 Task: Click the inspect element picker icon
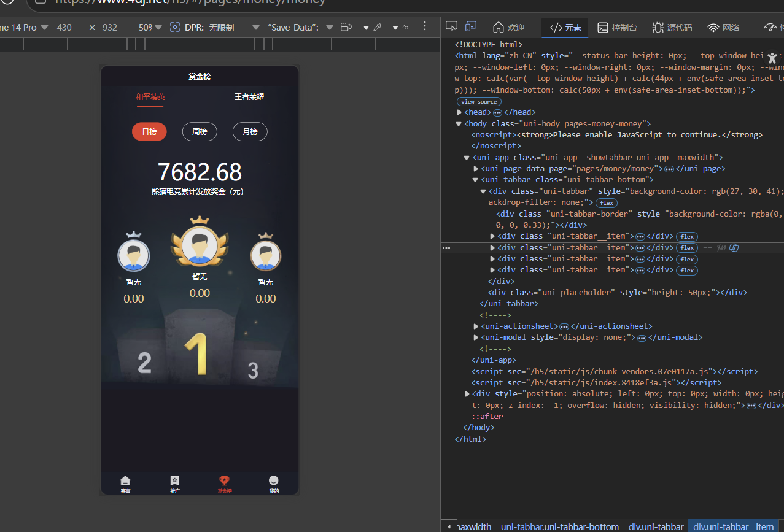[451, 26]
